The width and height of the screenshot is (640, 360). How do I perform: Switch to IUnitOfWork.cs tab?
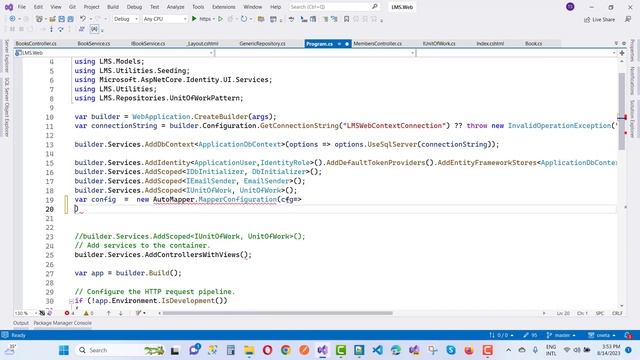coord(439,43)
